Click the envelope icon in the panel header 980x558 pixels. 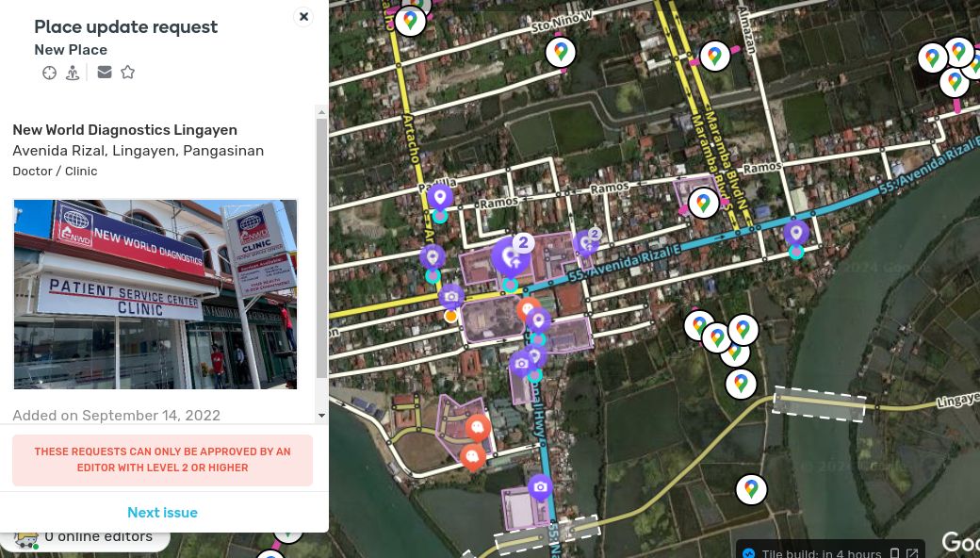pyautogui.click(x=105, y=72)
